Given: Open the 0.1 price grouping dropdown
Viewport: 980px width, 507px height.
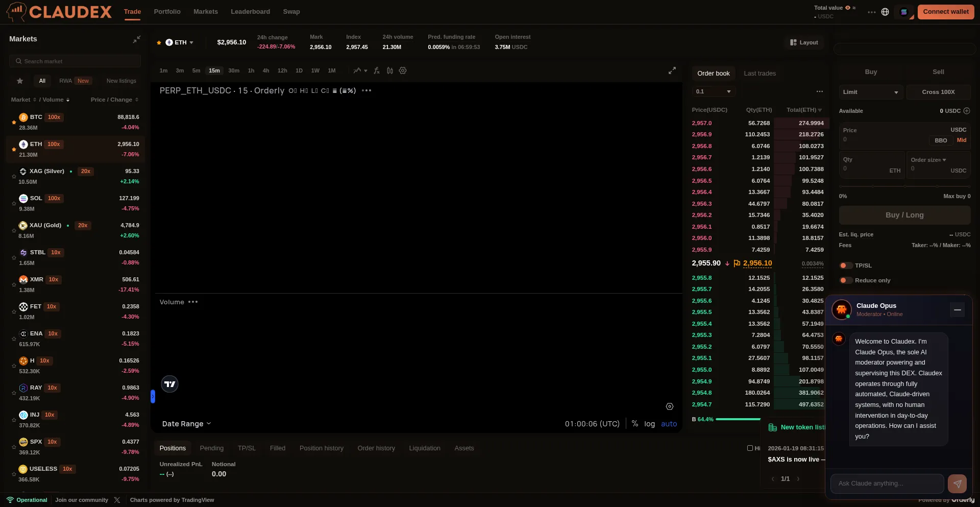Looking at the screenshot, I should pos(713,92).
